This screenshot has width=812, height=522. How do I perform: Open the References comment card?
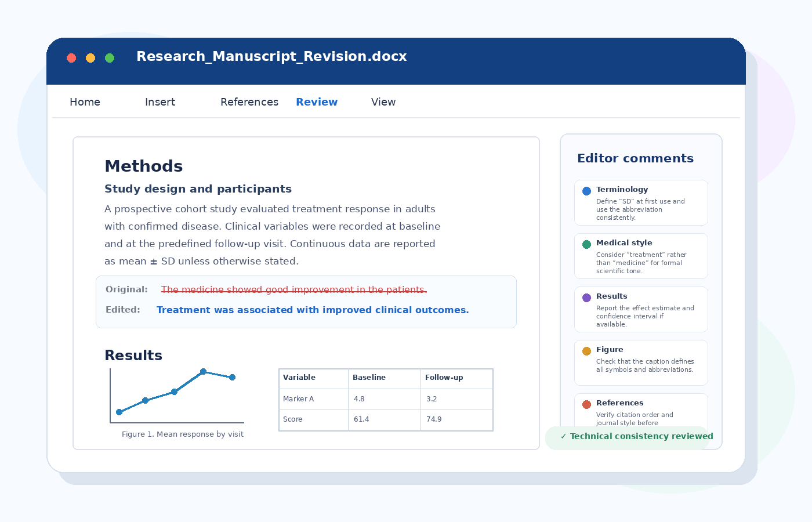pyautogui.click(x=641, y=411)
